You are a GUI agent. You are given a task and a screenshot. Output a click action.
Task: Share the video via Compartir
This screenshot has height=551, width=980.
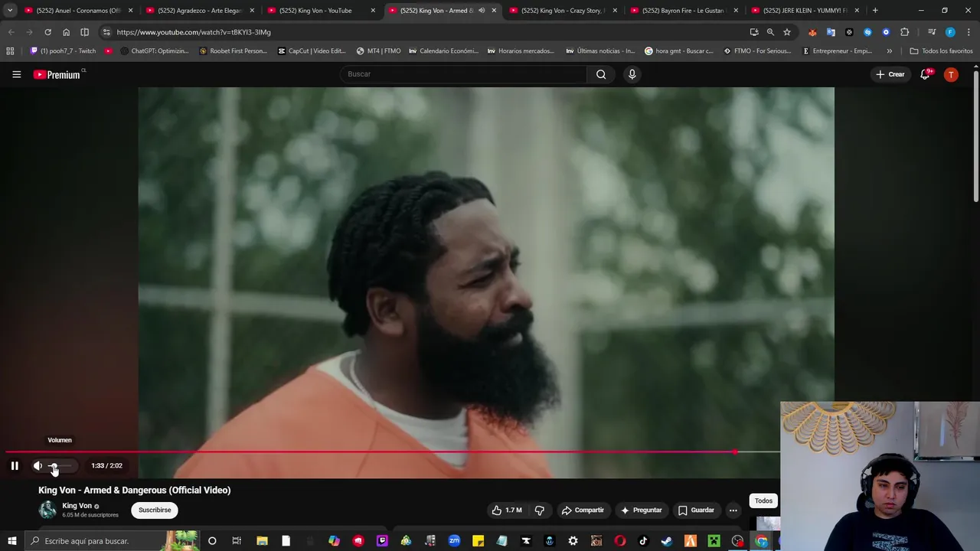(x=583, y=510)
